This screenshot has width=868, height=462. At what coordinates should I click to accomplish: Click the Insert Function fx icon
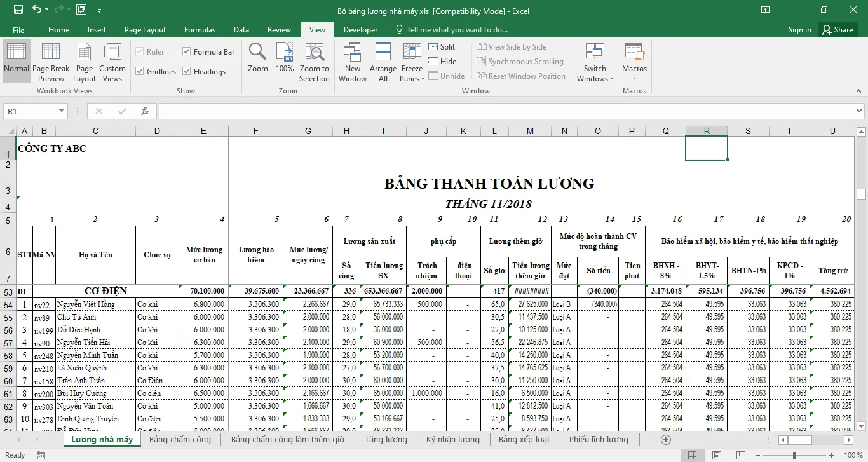coord(145,111)
